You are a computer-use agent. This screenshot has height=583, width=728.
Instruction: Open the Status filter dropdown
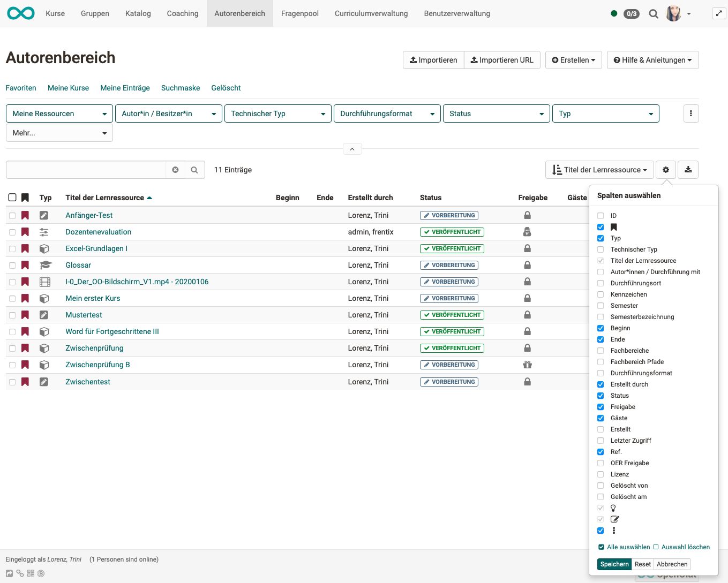(496, 113)
